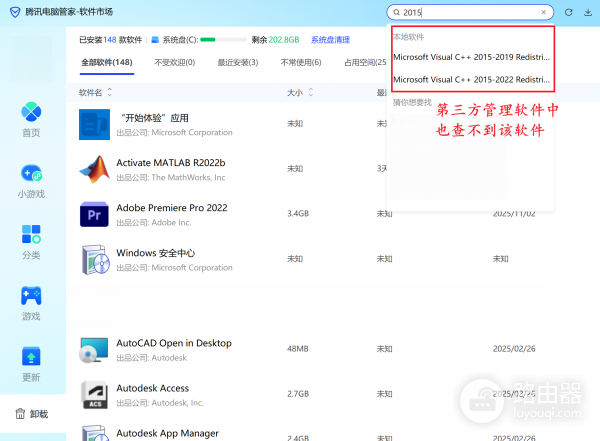Click the system disk drive icon

pyautogui.click(x=155, y=39)
